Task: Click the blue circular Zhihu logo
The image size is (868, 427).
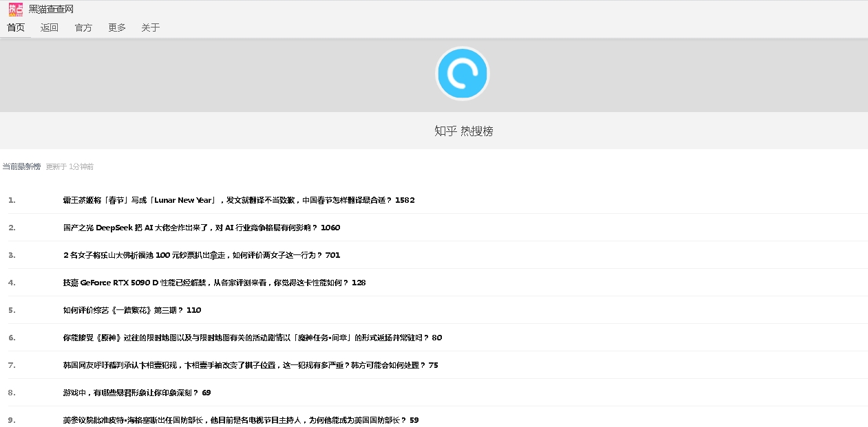Action: 463,74
